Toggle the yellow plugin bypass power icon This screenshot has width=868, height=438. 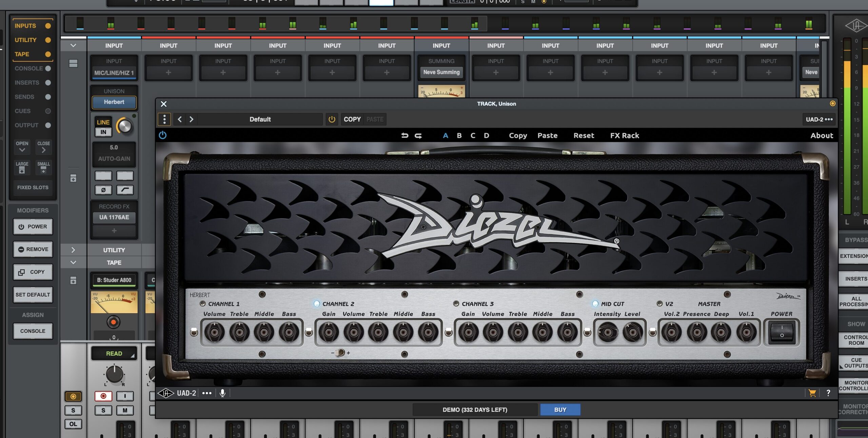(x=332, y=119)
